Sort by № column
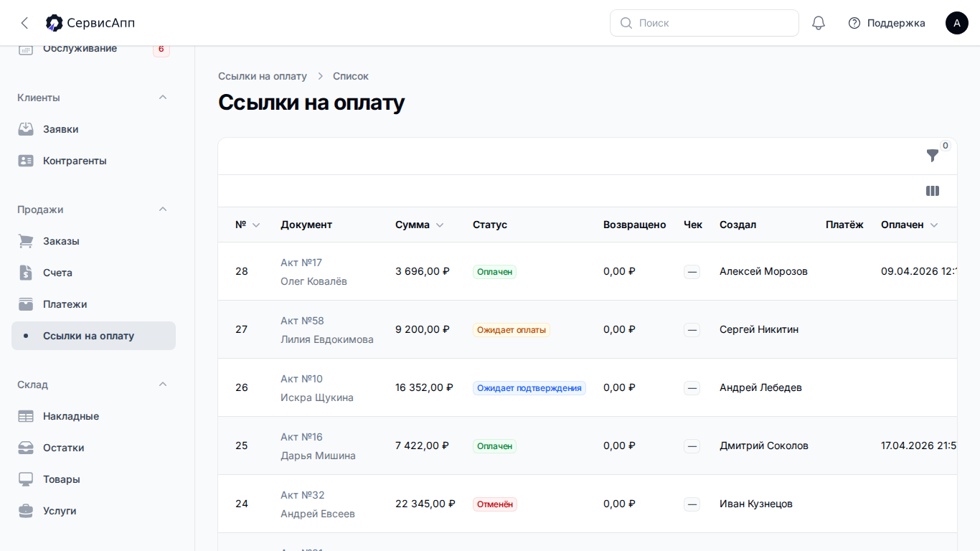The image size is (980, 551). pyautogui.click(x=248, y=225)
